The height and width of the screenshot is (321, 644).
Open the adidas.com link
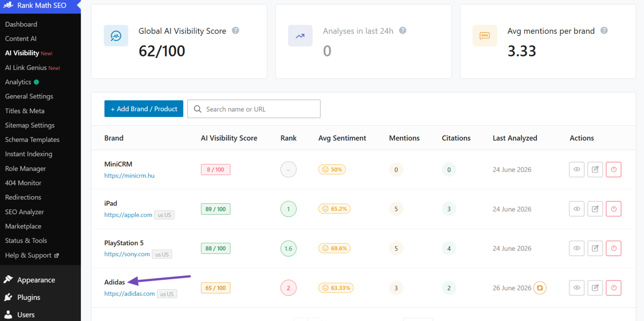coord(129,294)
